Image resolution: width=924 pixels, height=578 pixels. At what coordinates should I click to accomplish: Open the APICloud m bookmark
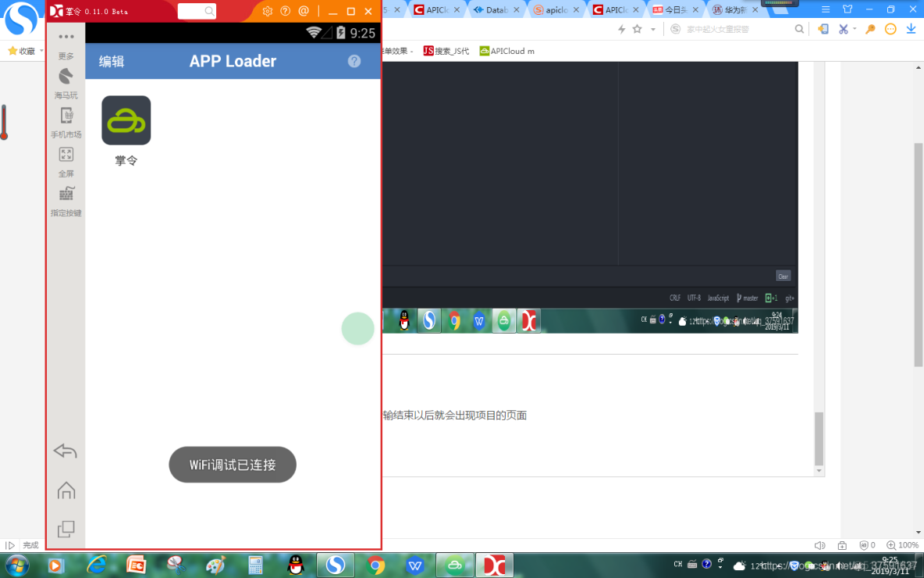[506, 52]
